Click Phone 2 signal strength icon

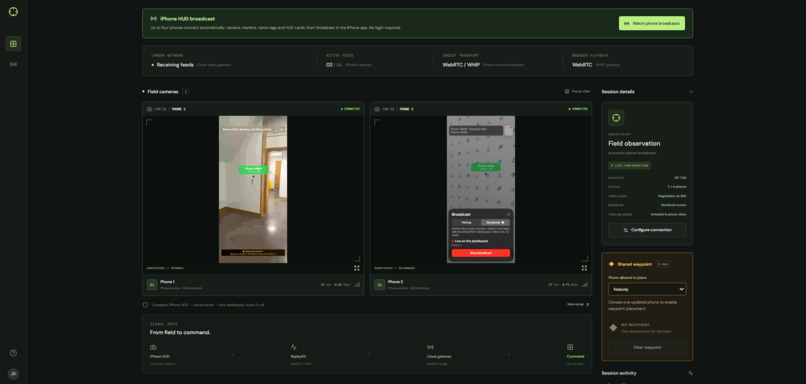584,284
